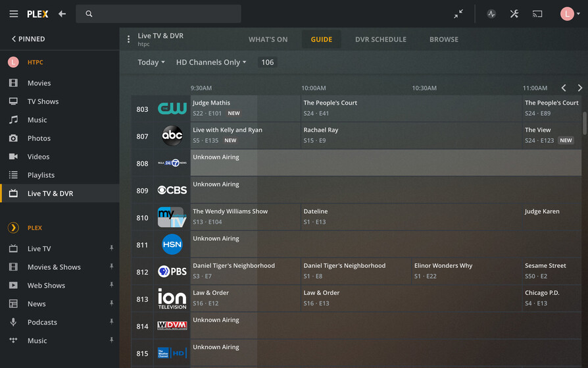Unpin the Plex Music entry
The image size is (588, 368).
point(111,340)
